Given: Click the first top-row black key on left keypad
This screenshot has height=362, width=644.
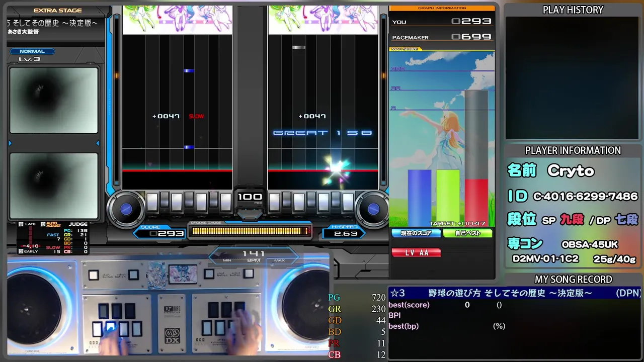Looking at the screenshot, I should pos(103,311).
